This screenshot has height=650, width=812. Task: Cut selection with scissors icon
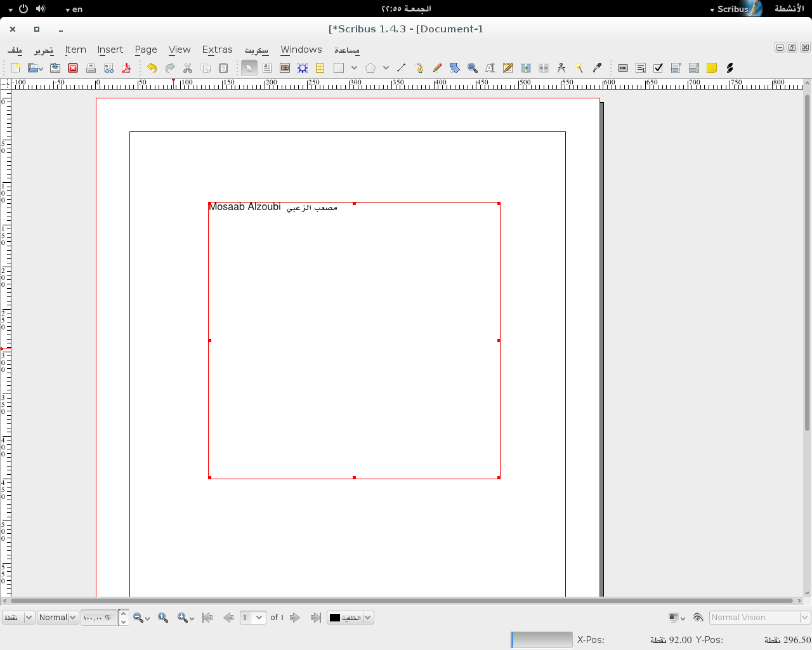coord(187,68)
